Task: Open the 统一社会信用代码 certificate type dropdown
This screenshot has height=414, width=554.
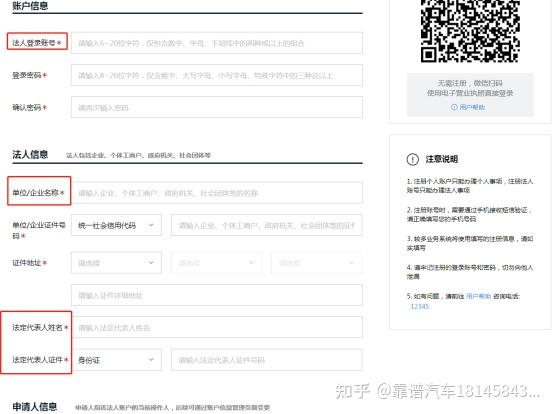Action: pyautogui.click(x=116, y=225)
